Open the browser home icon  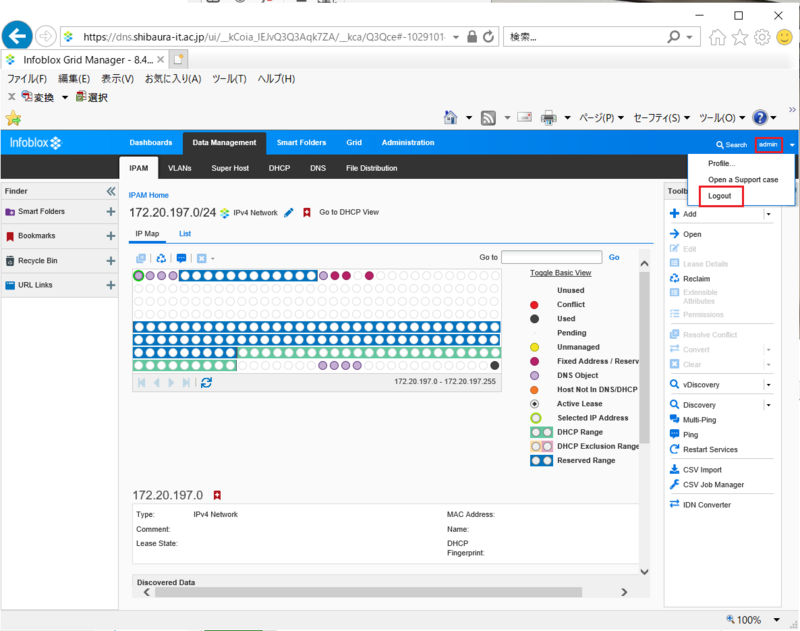point(717,37)
